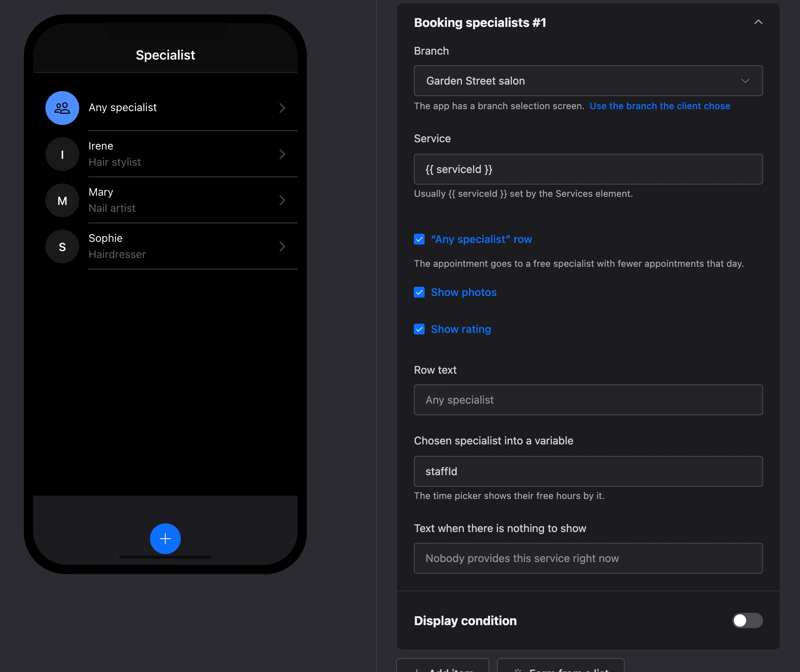Click the Any specialist group avatar icon
Screen dimensions: 800x672
[x=62, y=108]
